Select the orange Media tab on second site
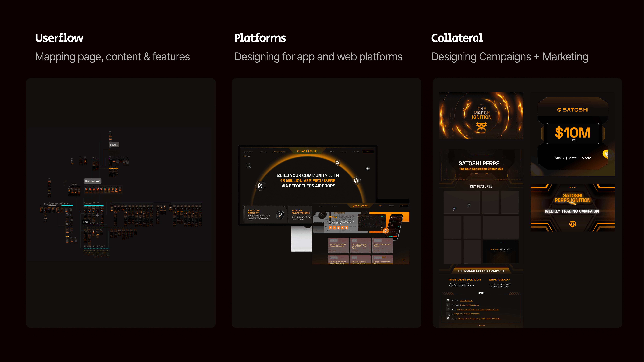The image size is (644, 362). coord(380,206)
